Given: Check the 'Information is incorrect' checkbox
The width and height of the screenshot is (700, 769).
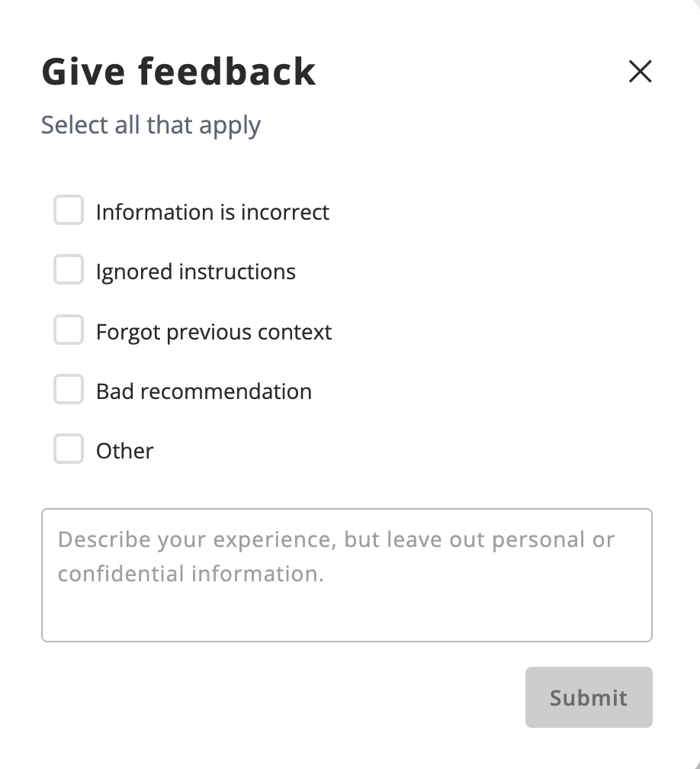Looking at the screenshot, I should (x=69, y=211).
